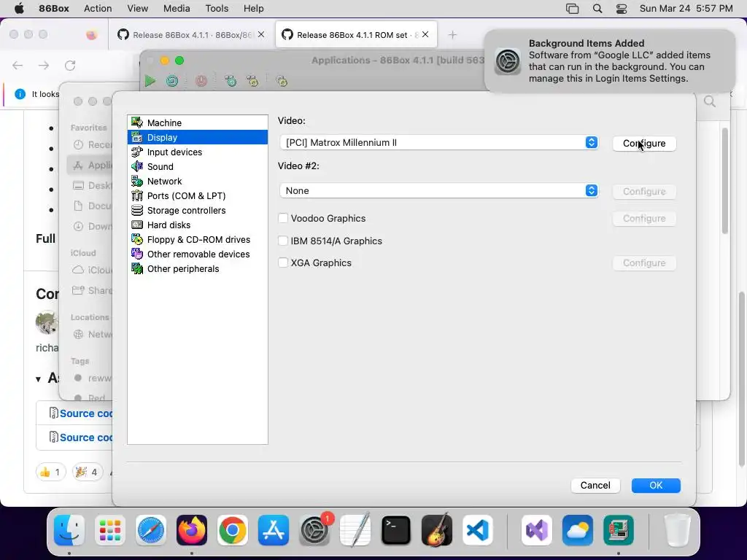
Task: Close the ROM set browser tab
Action: pyautogui.click(x=425, y=34)
